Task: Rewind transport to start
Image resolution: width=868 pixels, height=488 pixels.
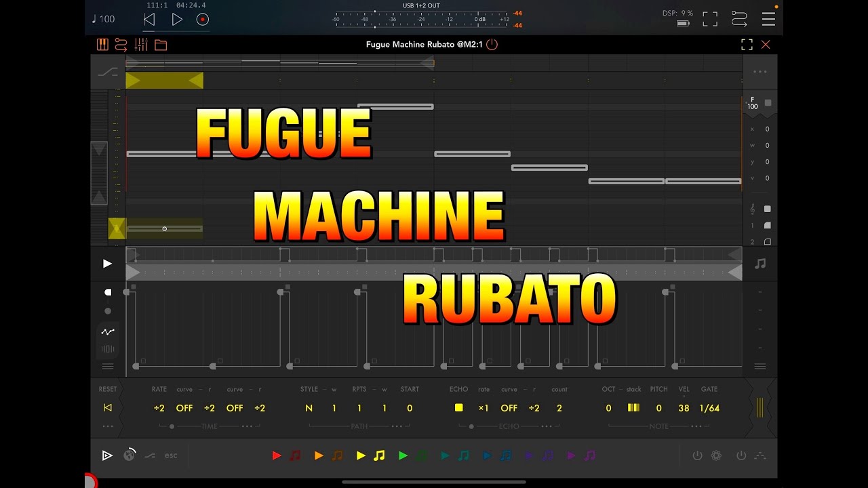Action: [149, 20]
